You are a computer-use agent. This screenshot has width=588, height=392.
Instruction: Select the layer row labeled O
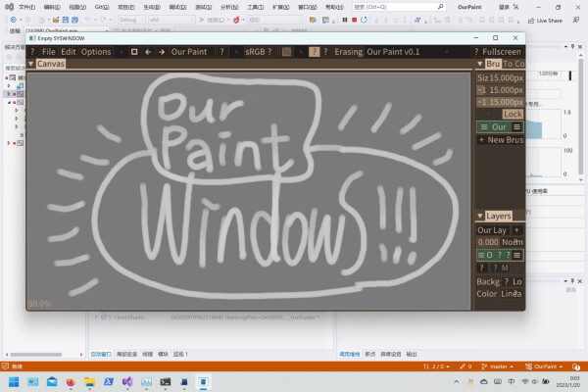499,255
